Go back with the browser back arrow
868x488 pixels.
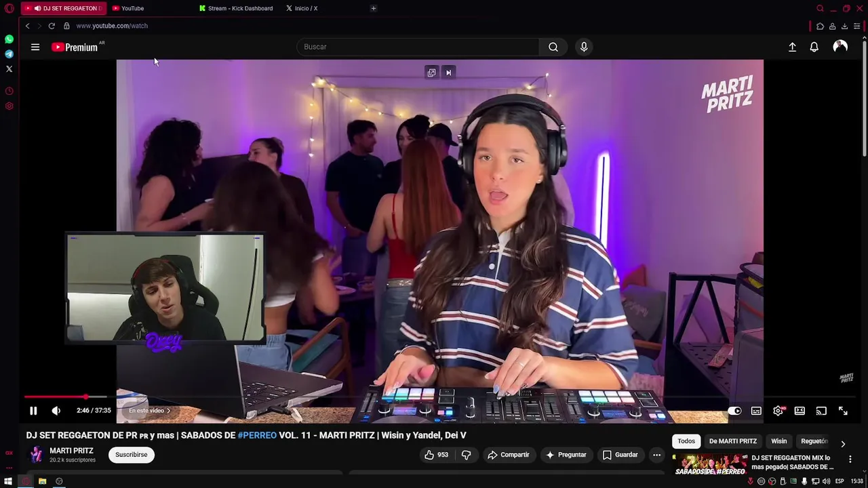[27, 26]
